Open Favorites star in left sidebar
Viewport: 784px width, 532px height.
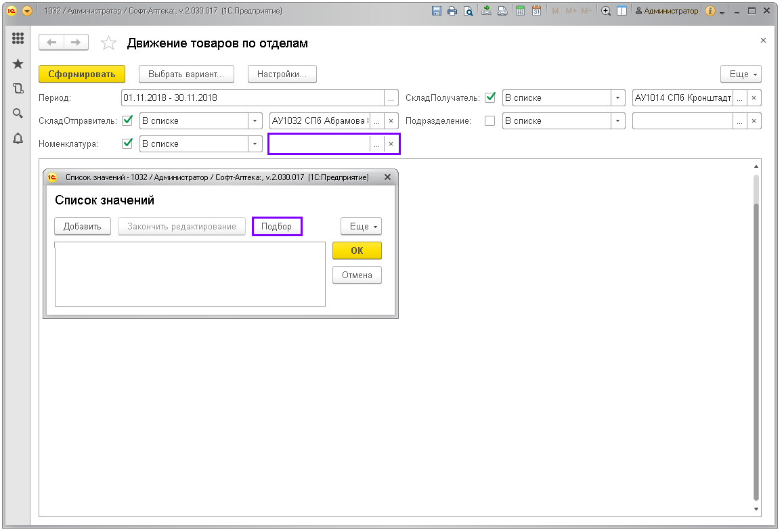coord(18,64)
